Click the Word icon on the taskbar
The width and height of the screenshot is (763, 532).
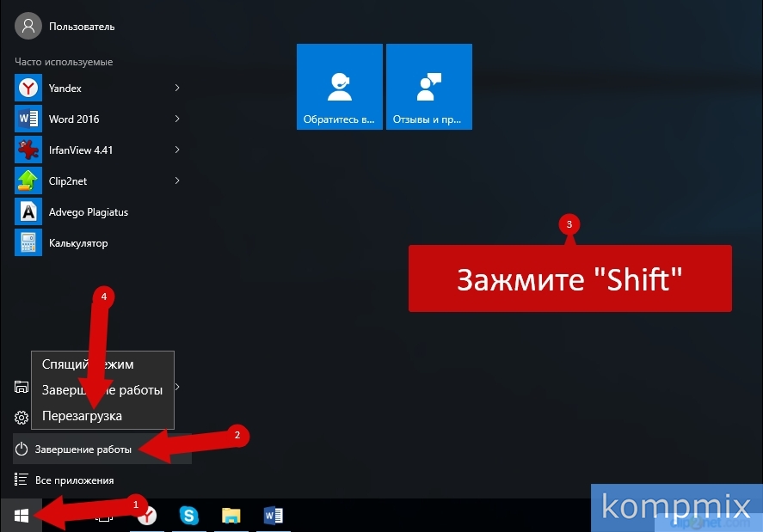274,515
